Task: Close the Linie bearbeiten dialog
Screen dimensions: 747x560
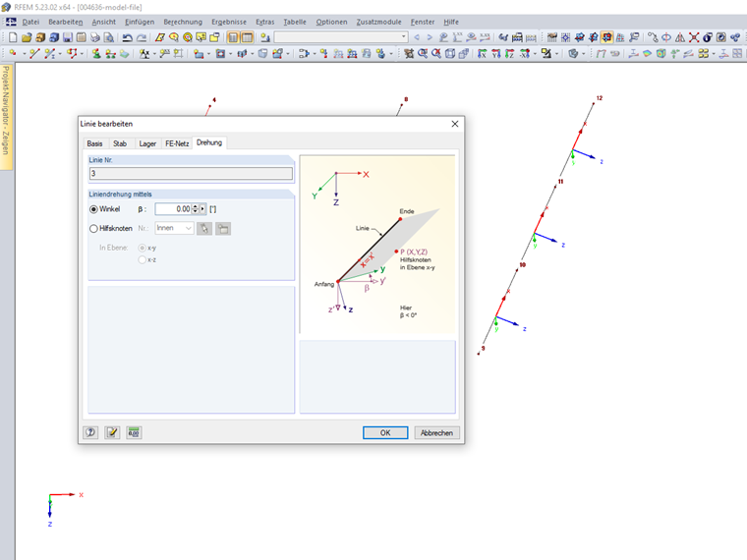Action: 455,124
